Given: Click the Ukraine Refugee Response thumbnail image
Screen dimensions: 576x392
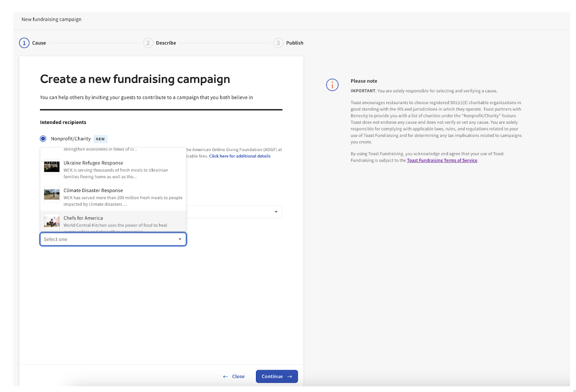Looking at the screenshot, I should [52, 167].
